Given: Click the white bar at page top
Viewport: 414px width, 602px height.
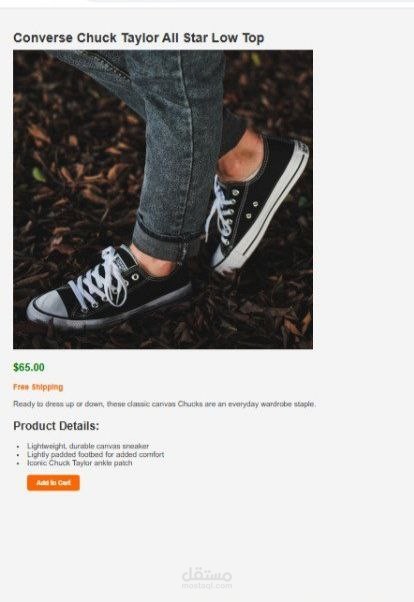Looking at the screenshot, I should pos(207,3).
